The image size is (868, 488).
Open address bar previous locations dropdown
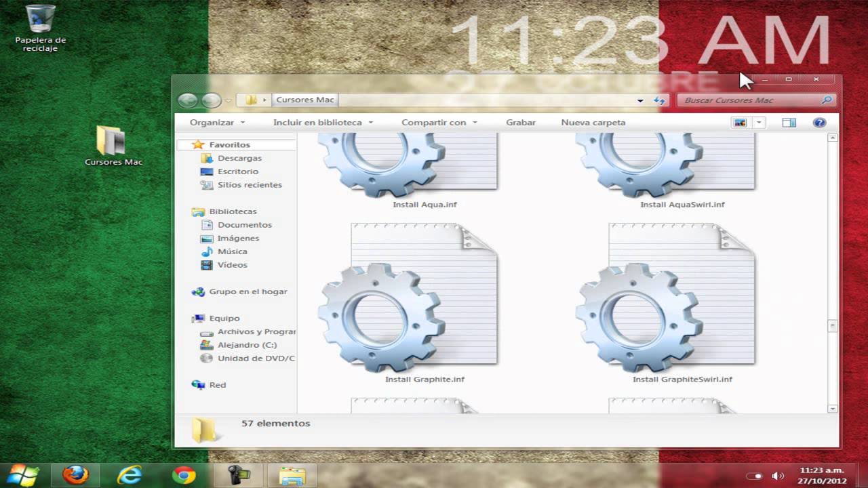640,100
